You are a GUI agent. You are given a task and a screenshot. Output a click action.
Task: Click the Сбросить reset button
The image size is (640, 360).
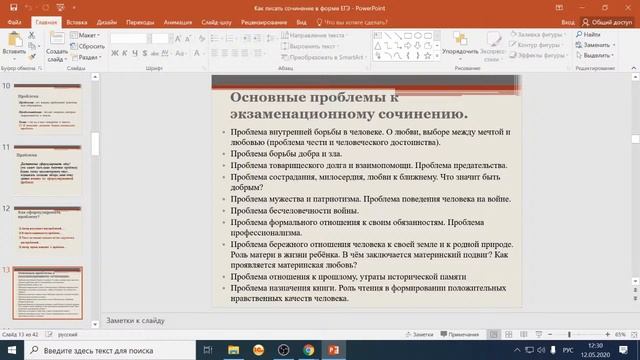coord(88,47)
